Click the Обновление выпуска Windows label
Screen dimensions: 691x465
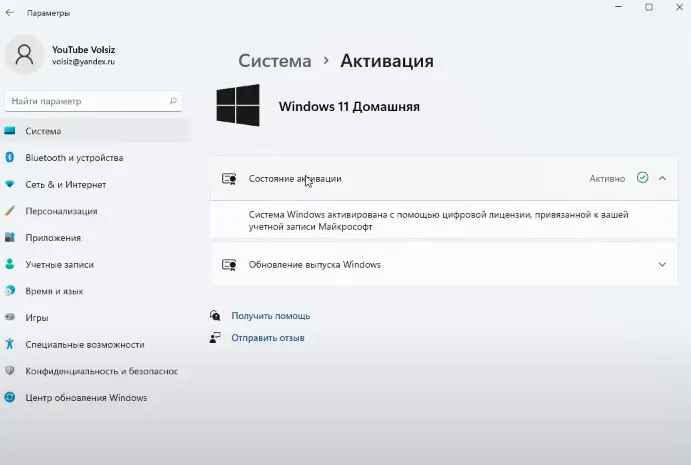315,264
